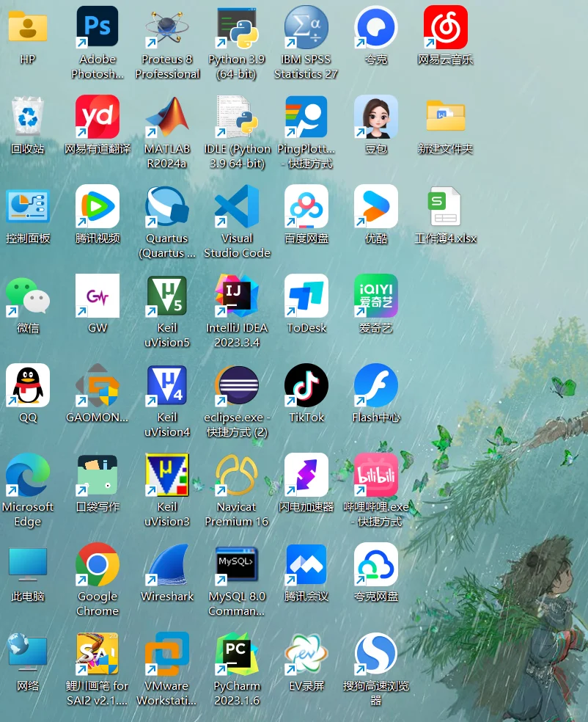
Task: Open 控制面板 control panel
Action: click(x=28, y=206)
